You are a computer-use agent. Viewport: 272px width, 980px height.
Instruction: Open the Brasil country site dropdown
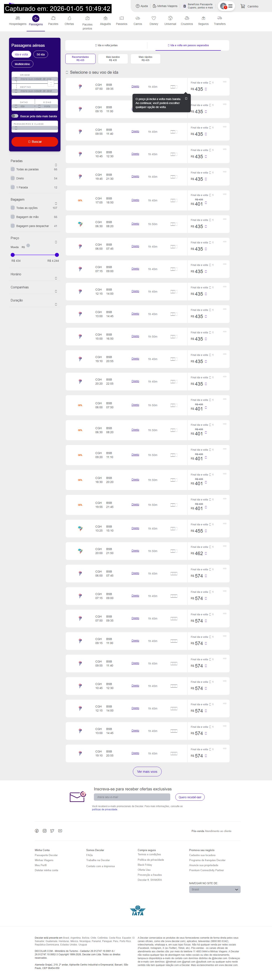[215, 889]
